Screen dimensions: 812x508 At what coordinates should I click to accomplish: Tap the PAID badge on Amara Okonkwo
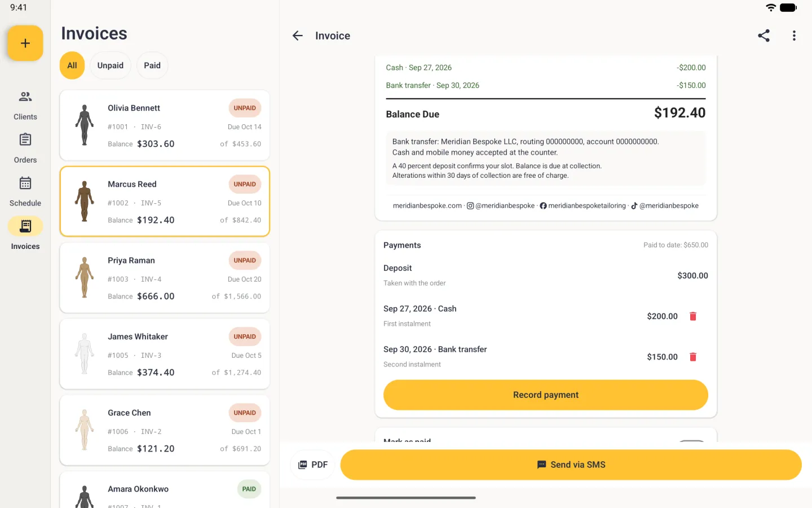click(x=249, y=489)
